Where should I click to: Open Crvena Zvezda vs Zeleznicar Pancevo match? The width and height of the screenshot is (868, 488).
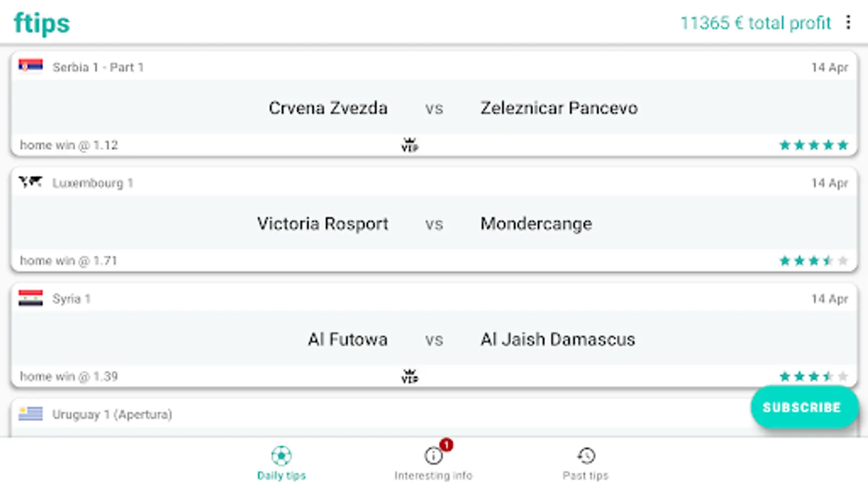[434, 107]
